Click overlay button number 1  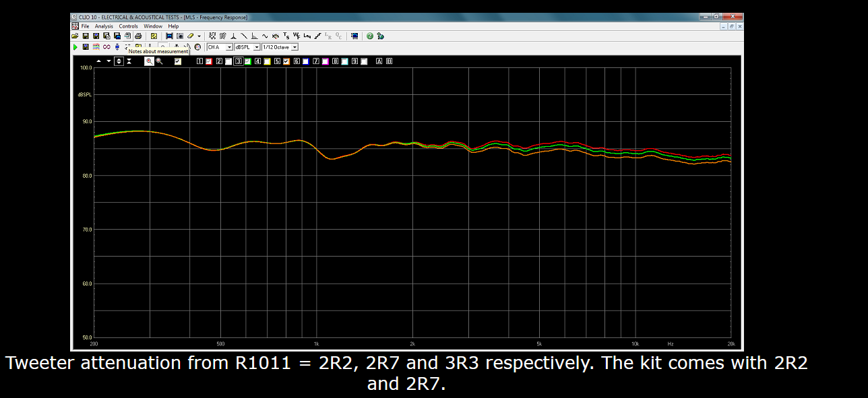(x=199, y=61)
